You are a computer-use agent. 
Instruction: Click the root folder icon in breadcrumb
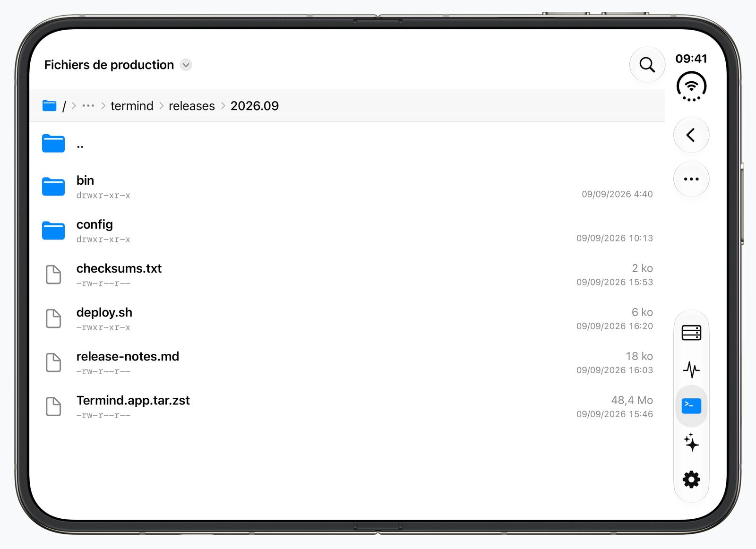49,105
